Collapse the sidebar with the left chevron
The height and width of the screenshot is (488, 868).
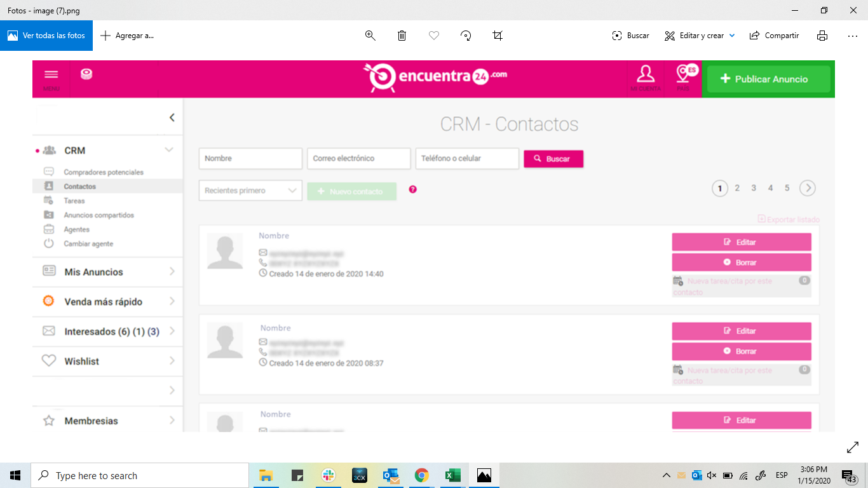pyautogui.click(x=172, y=118)
